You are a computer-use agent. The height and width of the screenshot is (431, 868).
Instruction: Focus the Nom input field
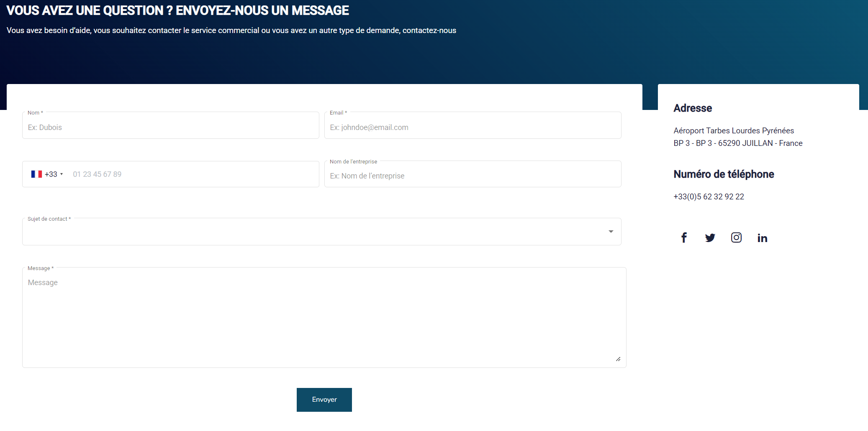click(x=170, y=128)
